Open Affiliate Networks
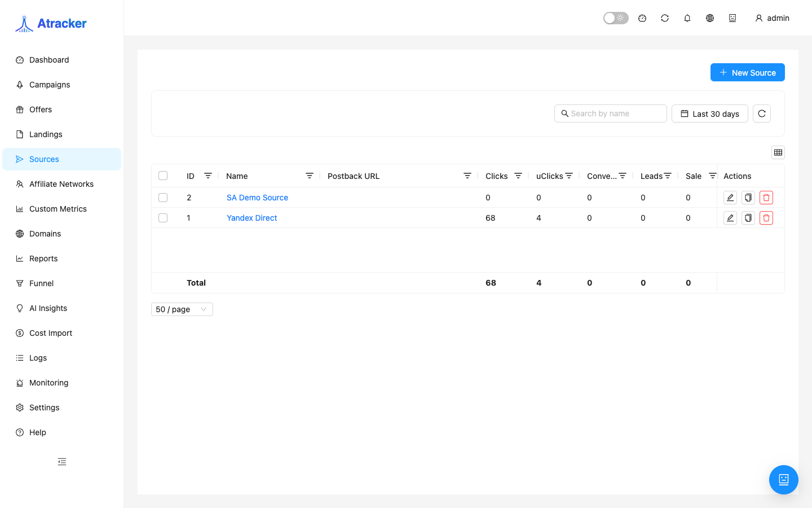Viewport: 812px width, 508px height. pos(61,184)
